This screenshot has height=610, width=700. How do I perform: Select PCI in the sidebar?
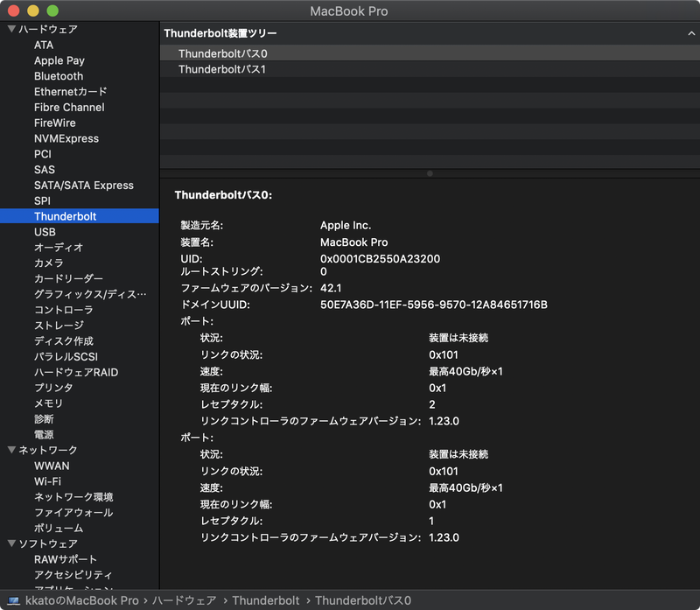coord(43,154)
